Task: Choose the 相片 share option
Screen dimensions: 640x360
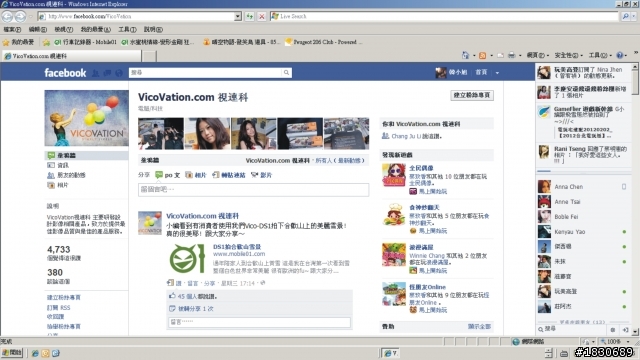Action: (x=196, y=175)
